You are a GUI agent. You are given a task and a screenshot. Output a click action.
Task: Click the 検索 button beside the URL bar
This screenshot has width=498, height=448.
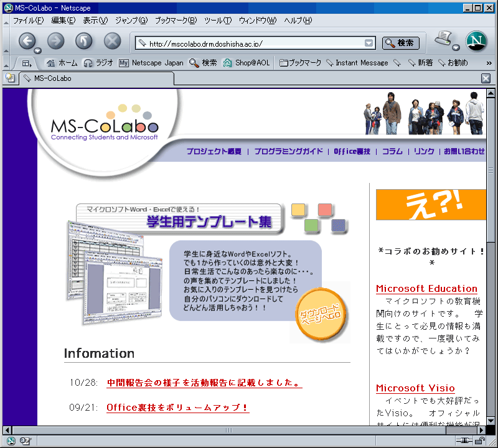[x=400, y=43]
